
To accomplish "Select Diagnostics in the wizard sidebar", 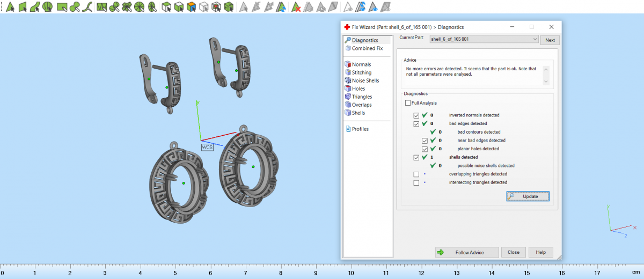I will [364, 40].
